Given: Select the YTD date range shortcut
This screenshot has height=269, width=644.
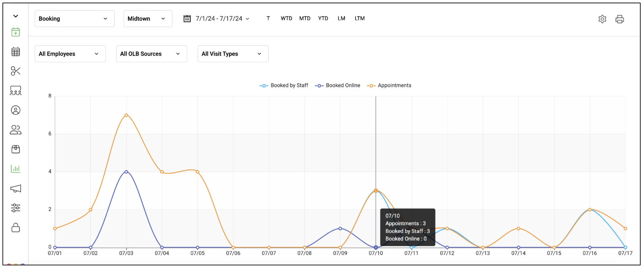Looking at the screenshot, I should pos(323,19).
